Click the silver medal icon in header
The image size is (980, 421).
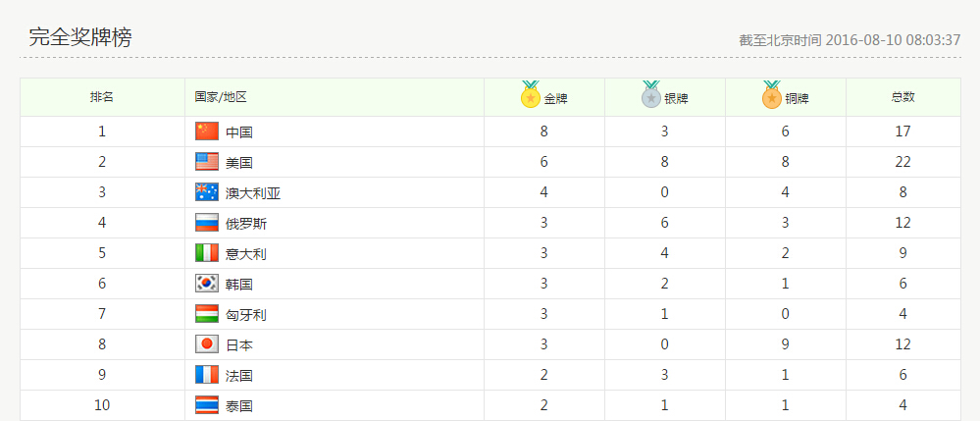[x=651, y=95]
